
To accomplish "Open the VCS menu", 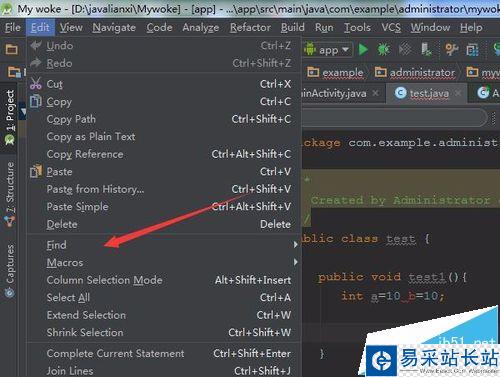I will click(391, 27).
